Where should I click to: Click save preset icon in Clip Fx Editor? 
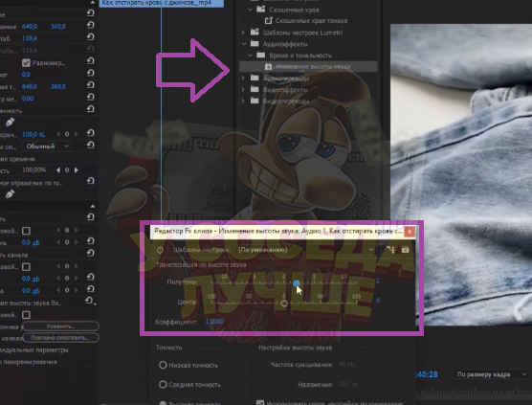390,250
